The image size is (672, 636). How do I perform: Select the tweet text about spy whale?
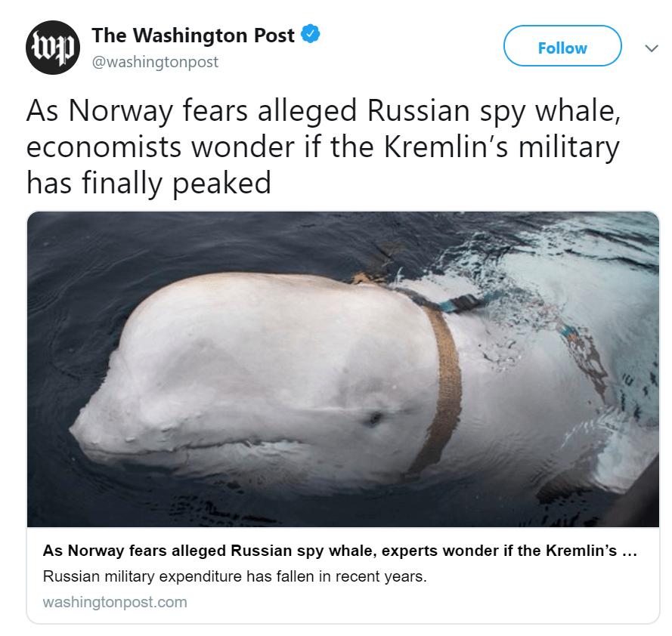(323, 147)
